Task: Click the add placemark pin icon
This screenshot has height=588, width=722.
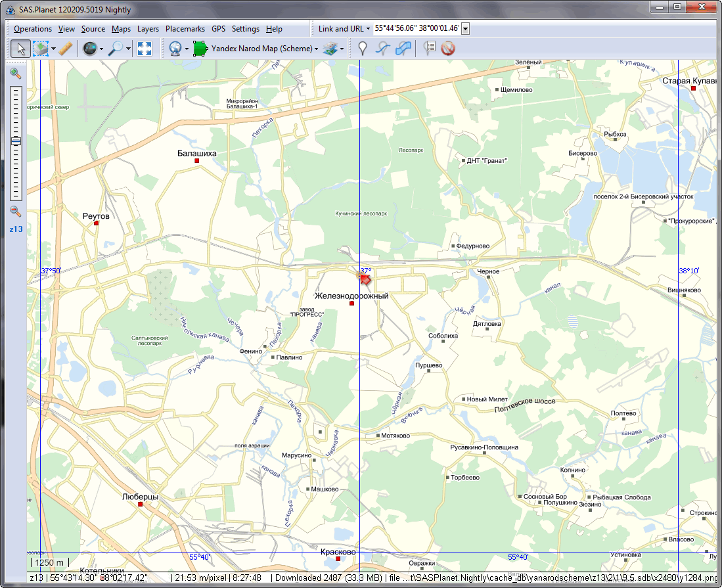Action: click(x=362, y=49)
